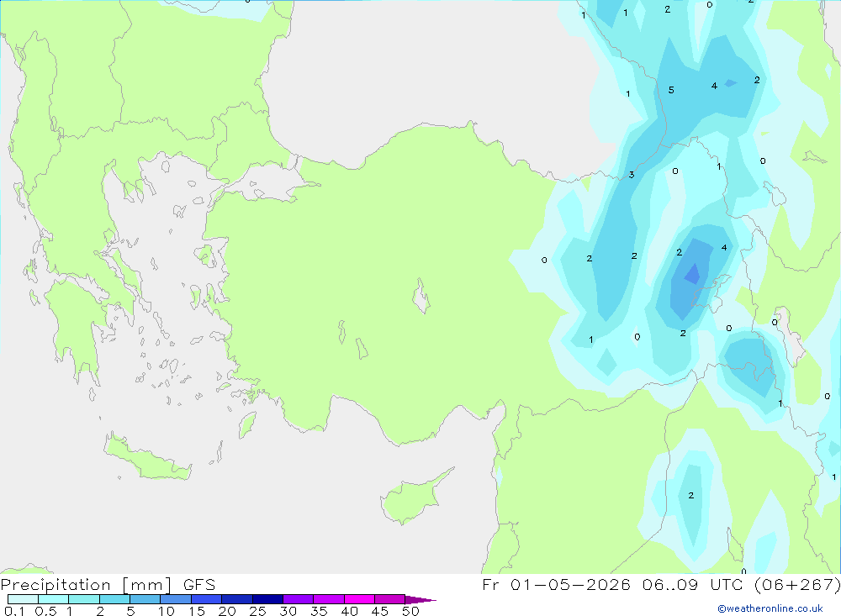841x616 pixels.
Task: Click the darkest blue precipitation core near Lake Van
Action: point(692,274)
